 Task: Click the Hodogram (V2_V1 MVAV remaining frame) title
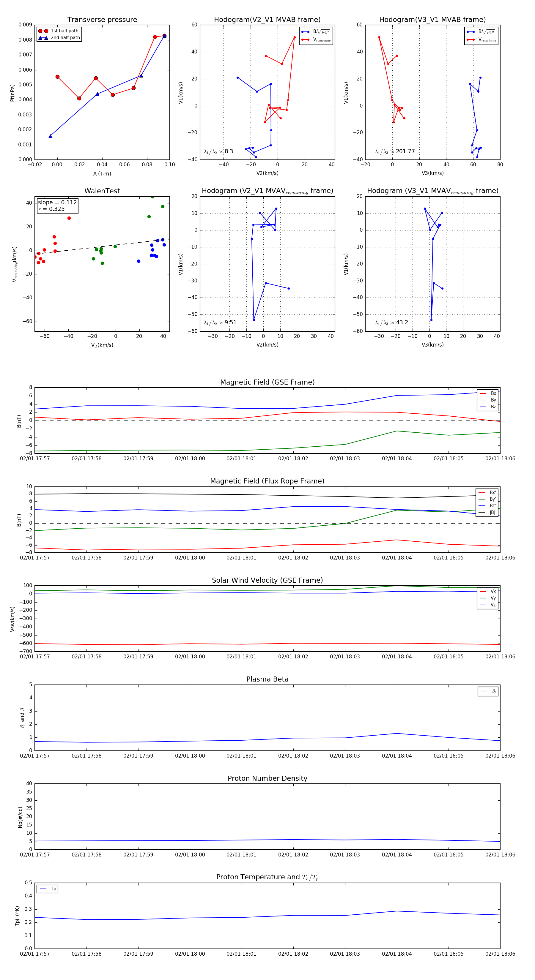pos(267,191)
